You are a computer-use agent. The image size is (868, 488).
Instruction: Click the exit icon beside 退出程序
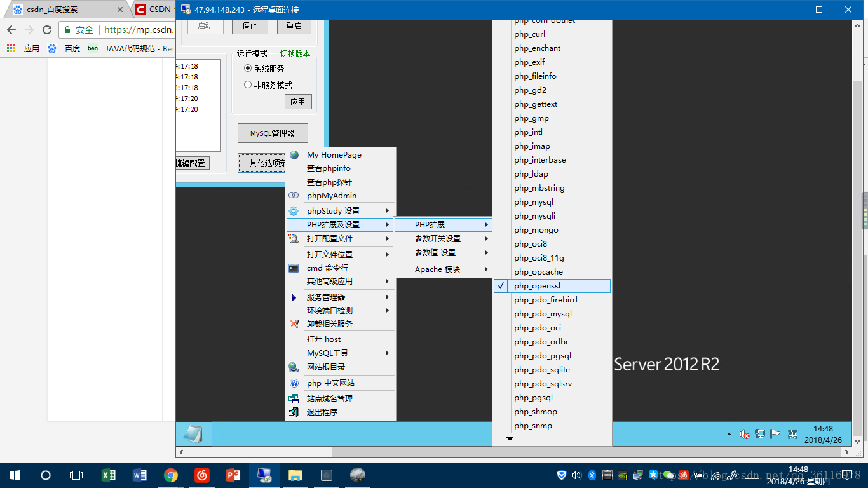click(294, 412)
